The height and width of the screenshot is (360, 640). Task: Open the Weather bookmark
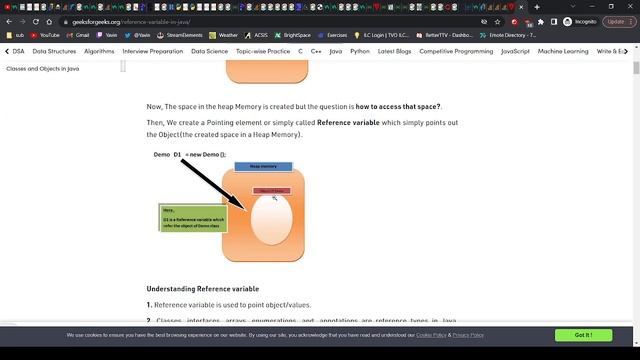pos(223,36)
